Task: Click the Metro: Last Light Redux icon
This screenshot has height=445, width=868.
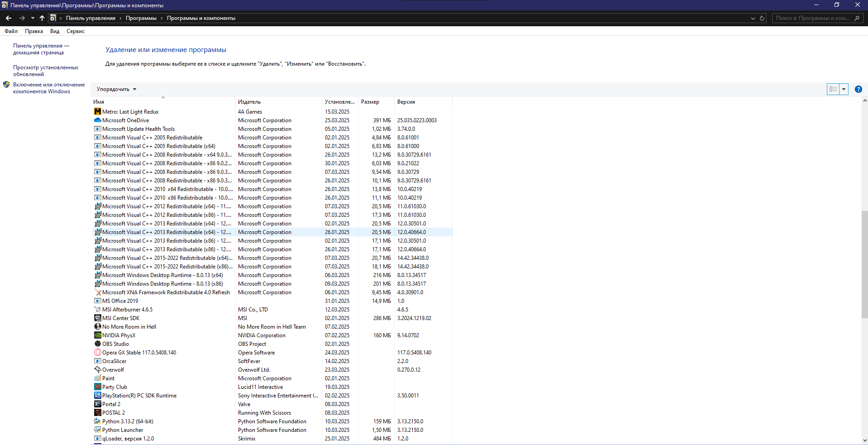Action: tap(97, 112)
